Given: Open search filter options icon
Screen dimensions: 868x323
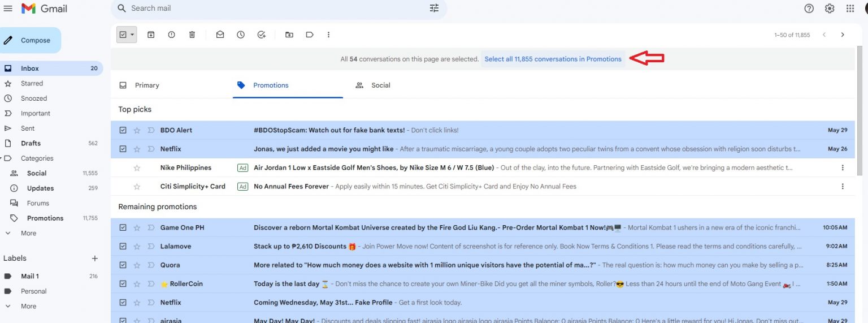Looking at the screenshot, I should 434,8.
